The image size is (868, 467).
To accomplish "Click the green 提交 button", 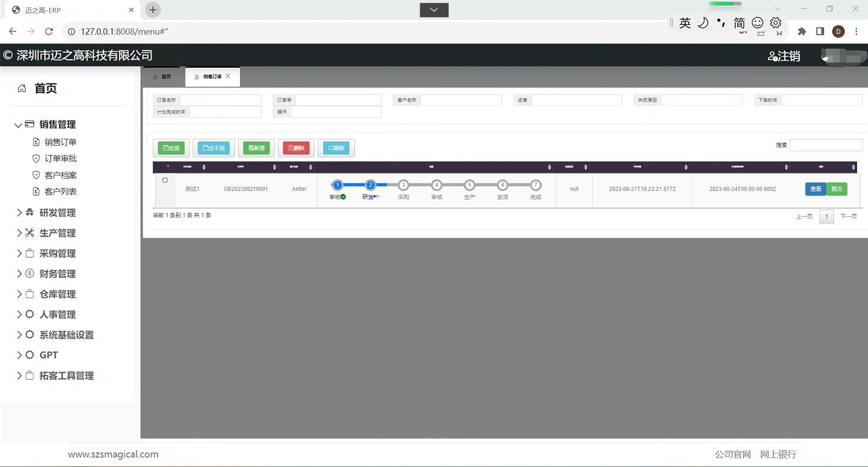I will point(836,189).
